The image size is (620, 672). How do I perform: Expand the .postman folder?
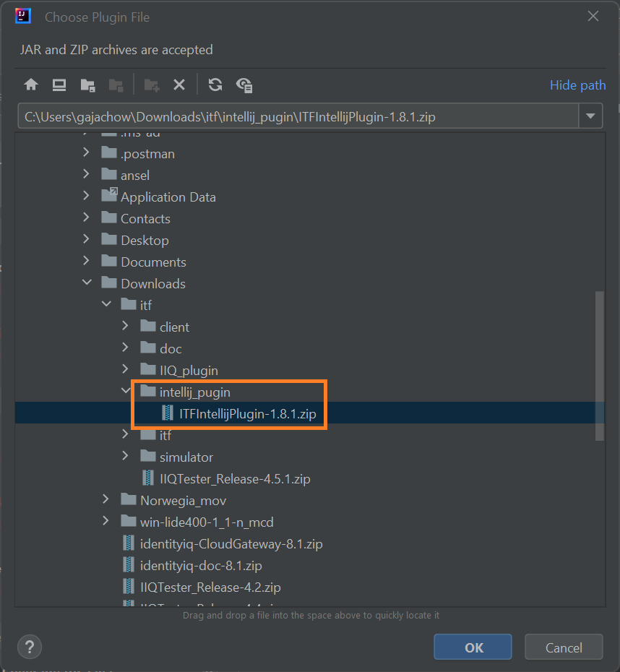coord(86,152)
